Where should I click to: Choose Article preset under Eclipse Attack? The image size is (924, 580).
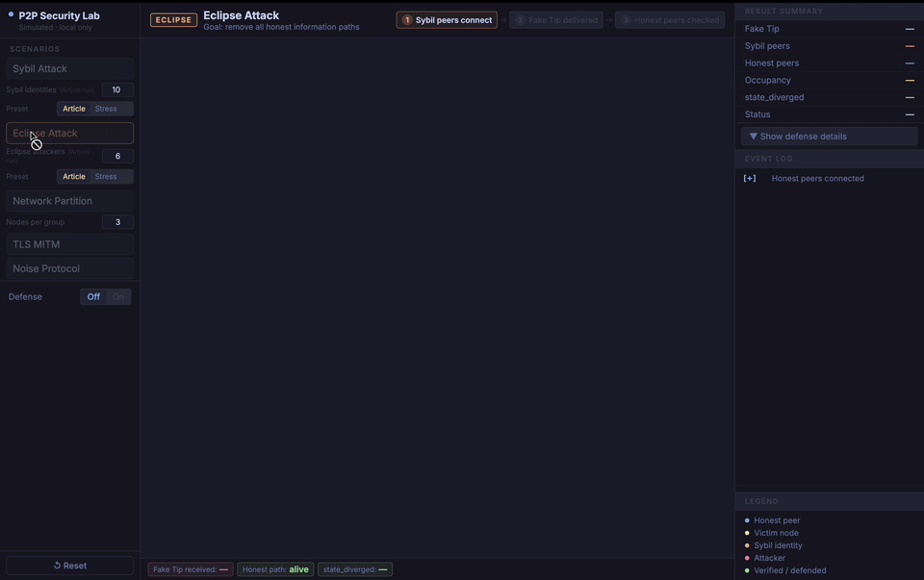pyautogui.click(x=74, y=177)
